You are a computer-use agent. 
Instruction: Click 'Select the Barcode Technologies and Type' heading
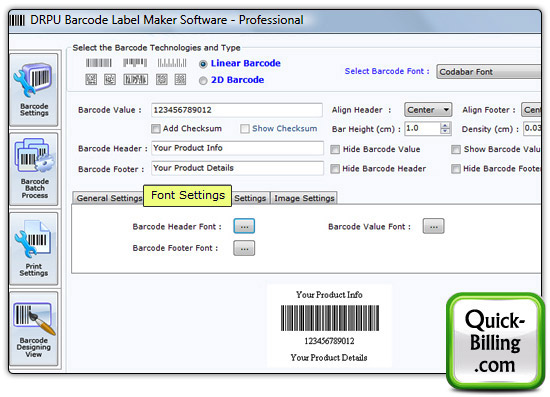click(156, 48)
